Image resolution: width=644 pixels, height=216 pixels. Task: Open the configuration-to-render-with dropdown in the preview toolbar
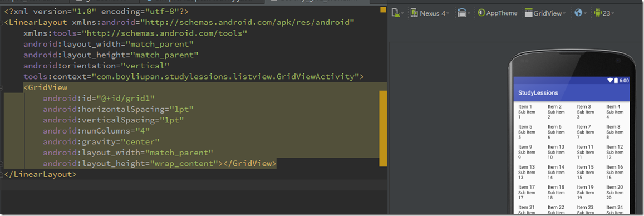pos(397,13)
